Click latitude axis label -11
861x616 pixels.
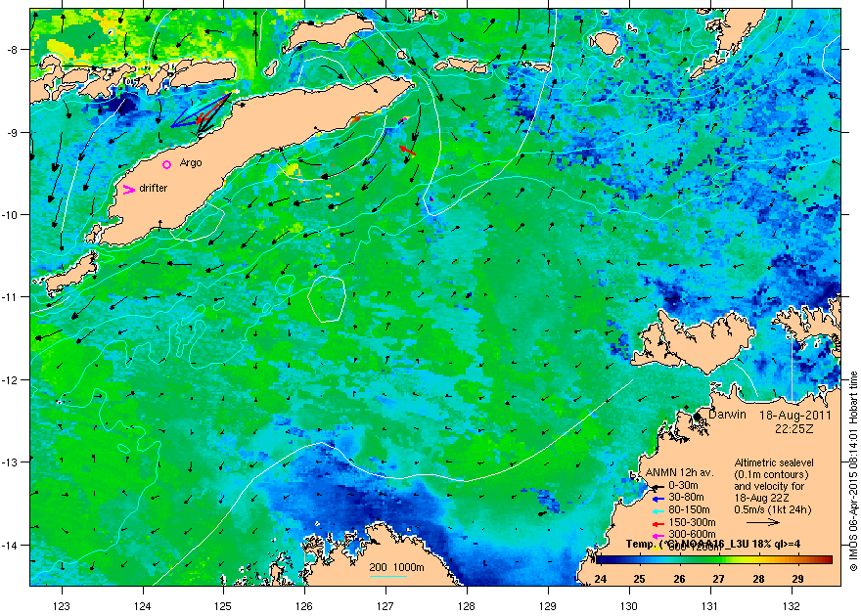[x=11, y=297]
